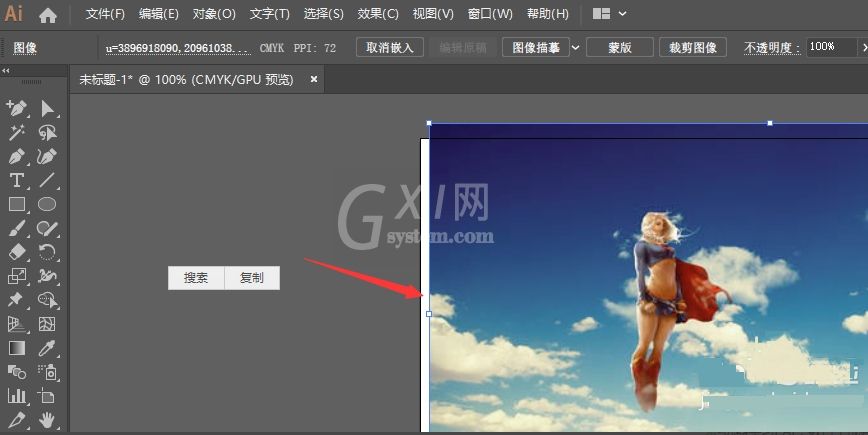Click the opacity 100% input field
The height and width of the screenshot is (435, 868).
[x=830, y=47]
